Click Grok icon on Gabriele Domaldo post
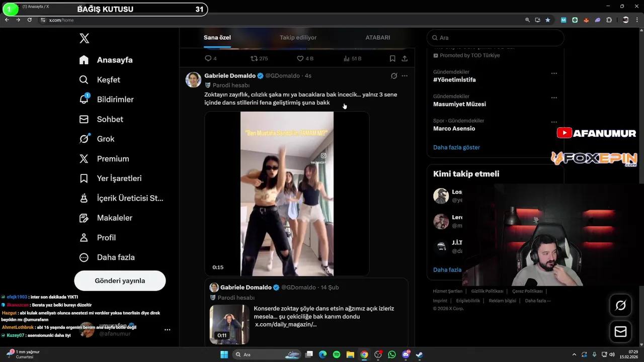Screen dimensions: 644x362 (x=394, y=76)
